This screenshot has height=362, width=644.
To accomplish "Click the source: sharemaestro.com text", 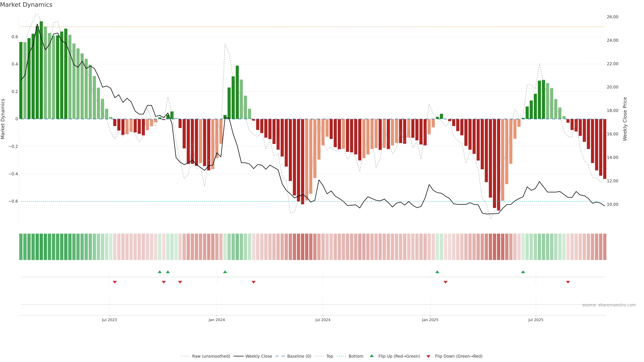I will (x=609, y=305).
